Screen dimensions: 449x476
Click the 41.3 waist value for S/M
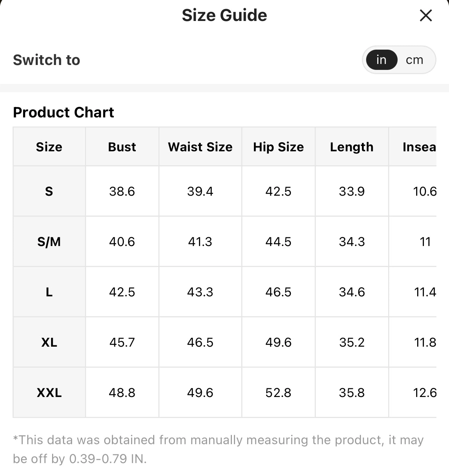(x=200, y=241)
